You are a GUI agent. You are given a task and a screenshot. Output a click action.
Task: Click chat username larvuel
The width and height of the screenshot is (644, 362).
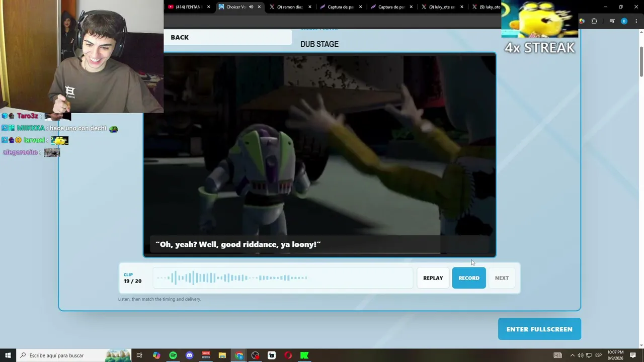pyautogui.click(x=34, y=140)
